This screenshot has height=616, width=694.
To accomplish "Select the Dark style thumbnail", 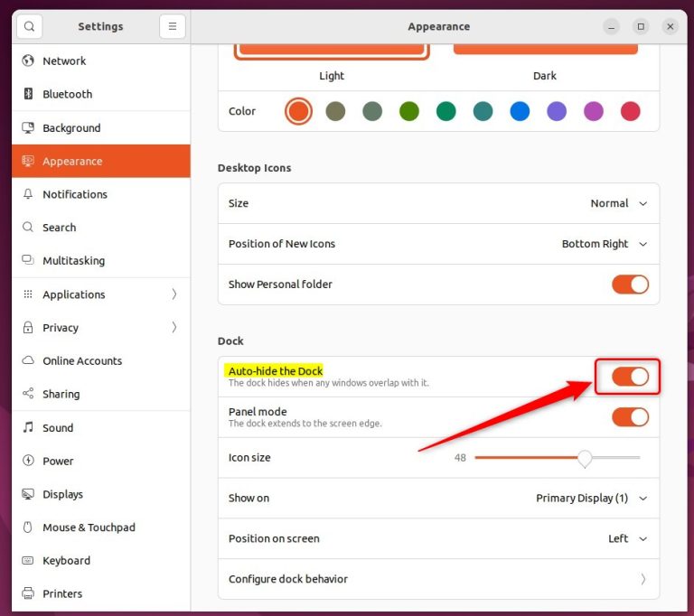I will click(545, 50).
